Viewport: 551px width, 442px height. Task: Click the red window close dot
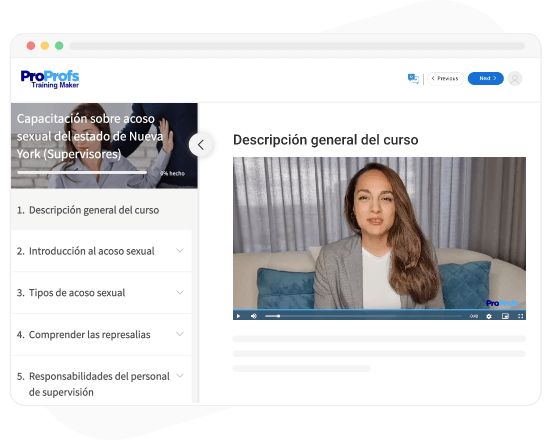[x=31, y=46]
